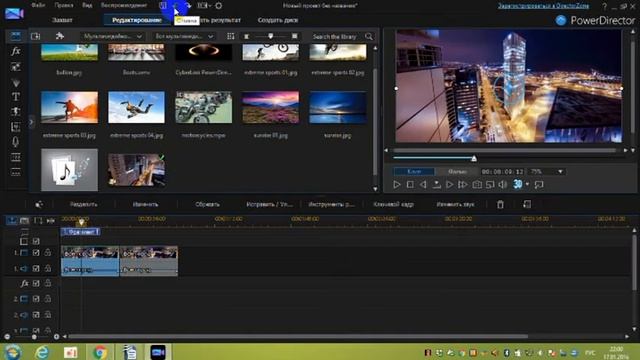Adjust the library thumbnail size slider
Screen dimensions: 640x360
click(270, 36)
